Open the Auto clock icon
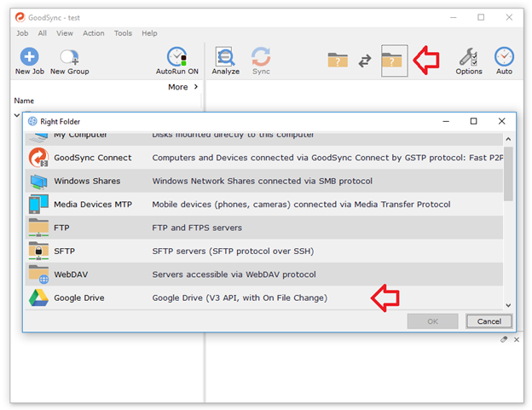Viewport: 532px width, 410px height. point(504,58)
